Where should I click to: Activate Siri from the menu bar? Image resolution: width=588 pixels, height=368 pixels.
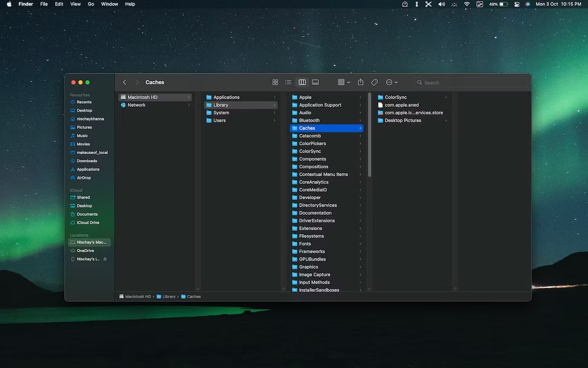pos(528,4)
